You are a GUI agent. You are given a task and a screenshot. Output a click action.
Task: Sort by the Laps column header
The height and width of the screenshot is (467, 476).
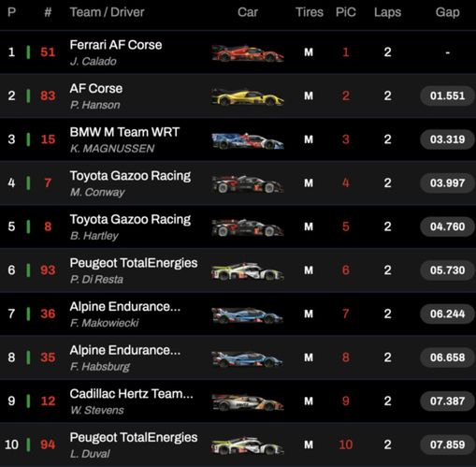point(387,12)
